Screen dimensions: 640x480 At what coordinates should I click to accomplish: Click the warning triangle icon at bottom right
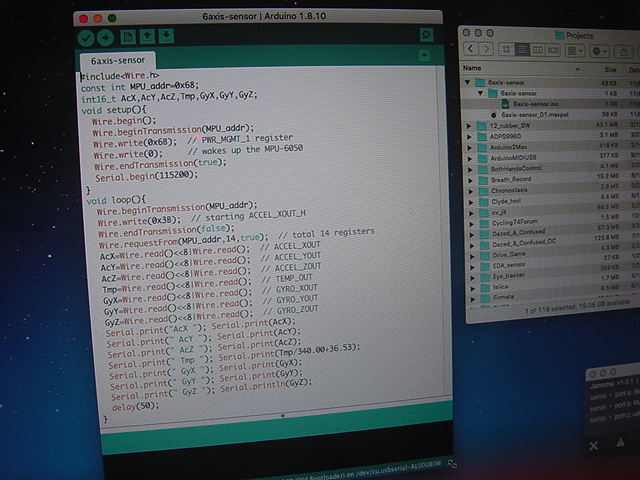620,442
